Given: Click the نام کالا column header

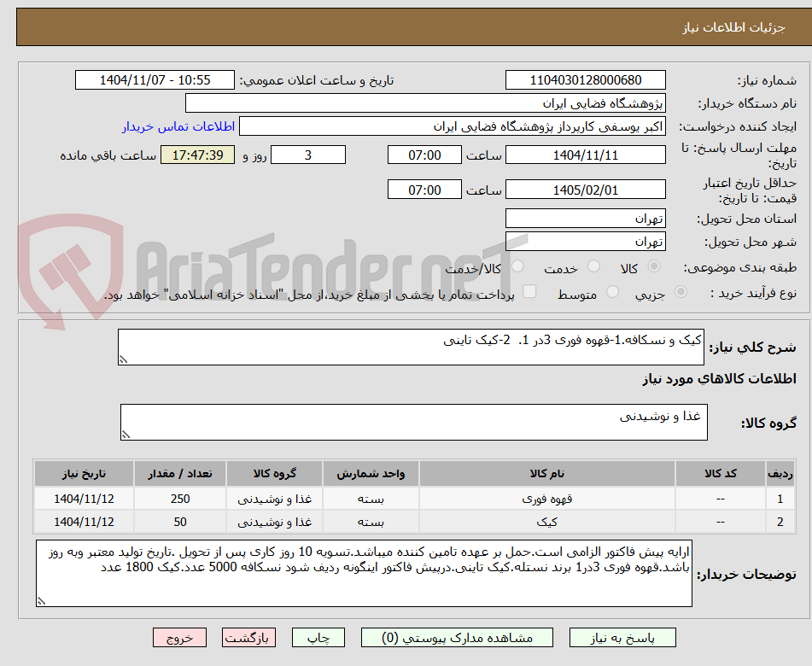Looking at the screenshot, I should [x=546, y=473].
